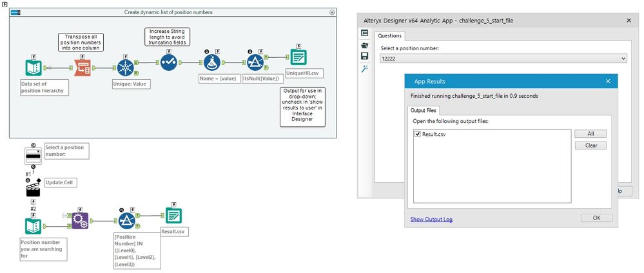This screenshot has width=644, height=273.
Task: Click the False anchor of the Position Number filter
Action: click(138, 226)
